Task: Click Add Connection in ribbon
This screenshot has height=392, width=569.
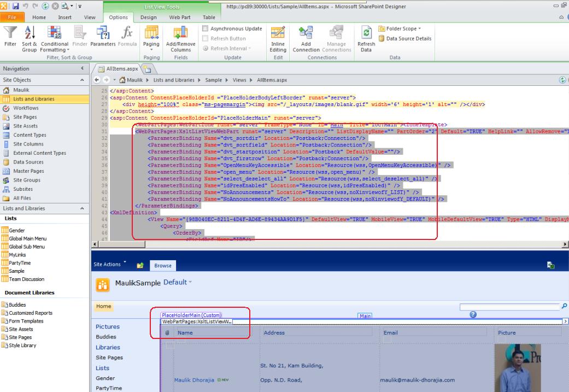Action: coord(306,38)
